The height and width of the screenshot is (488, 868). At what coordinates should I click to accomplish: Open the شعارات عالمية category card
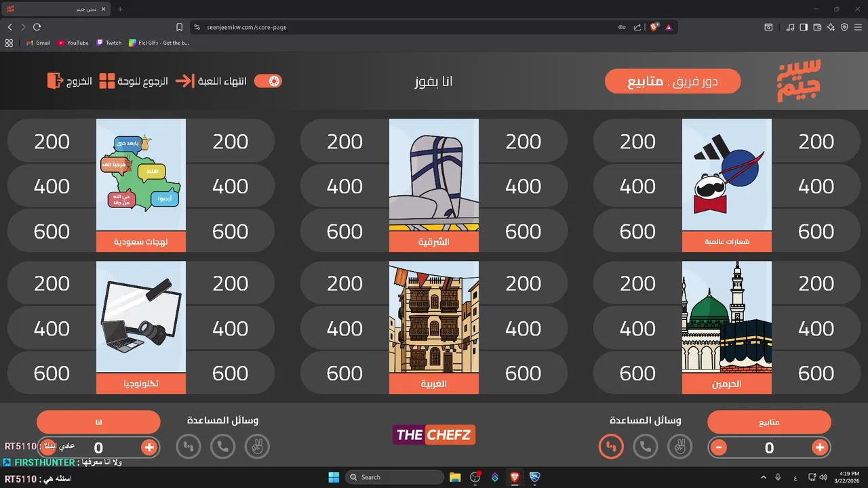tap(727, 186)
